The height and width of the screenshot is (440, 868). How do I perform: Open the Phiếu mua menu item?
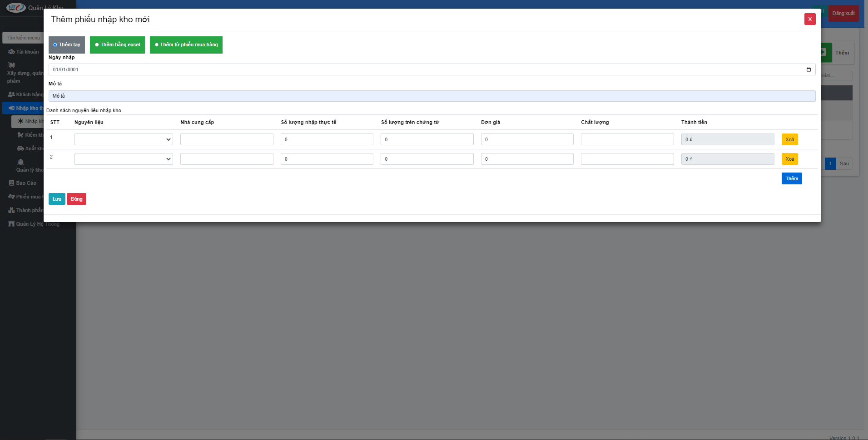26,197
